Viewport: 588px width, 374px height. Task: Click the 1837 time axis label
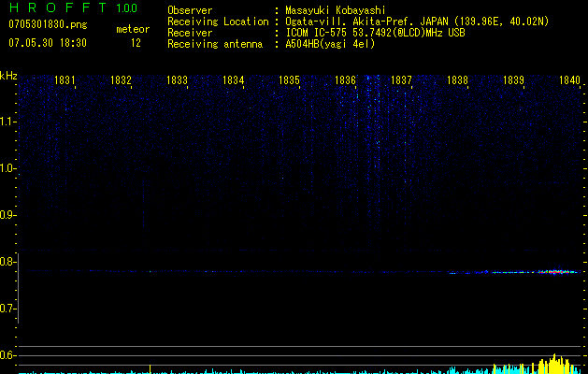pyautogui.click(x=401, y=79)
